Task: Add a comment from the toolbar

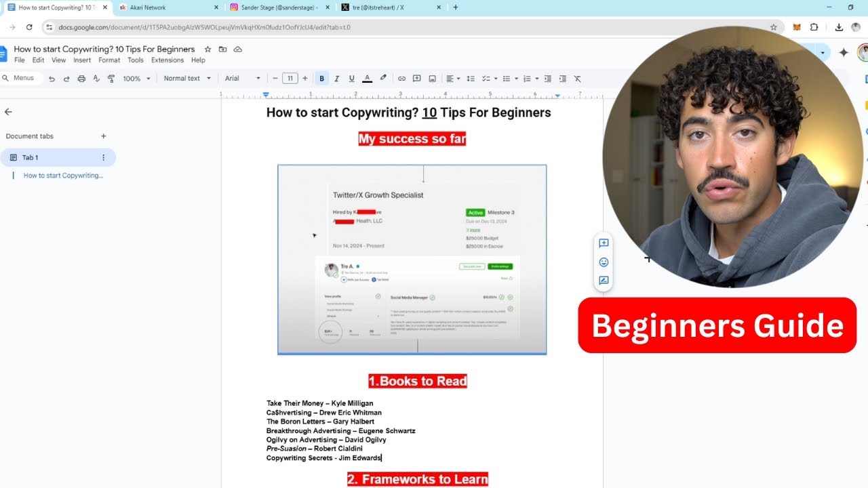Action: tap(417, 79)
